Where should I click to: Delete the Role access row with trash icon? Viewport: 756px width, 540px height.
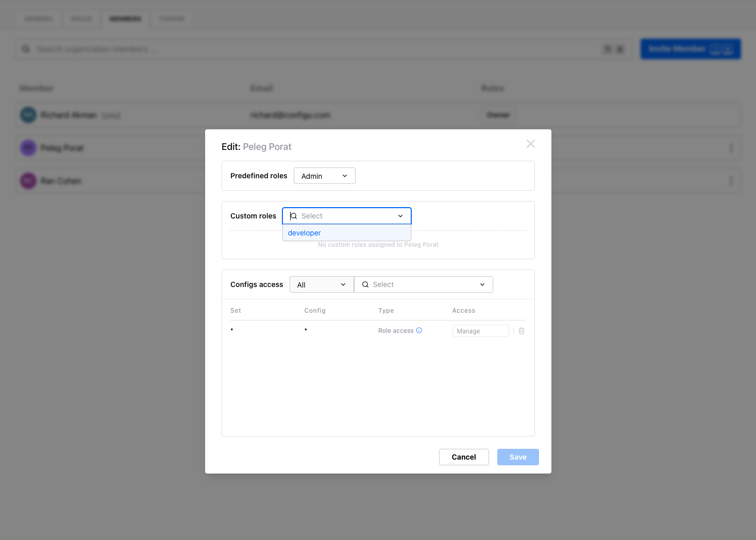point(522,331)
